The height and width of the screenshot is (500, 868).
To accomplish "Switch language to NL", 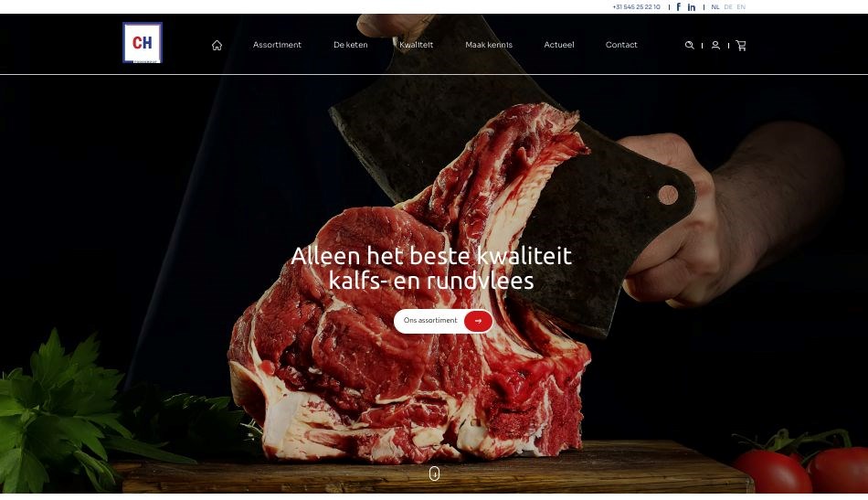I will [715, 7].
